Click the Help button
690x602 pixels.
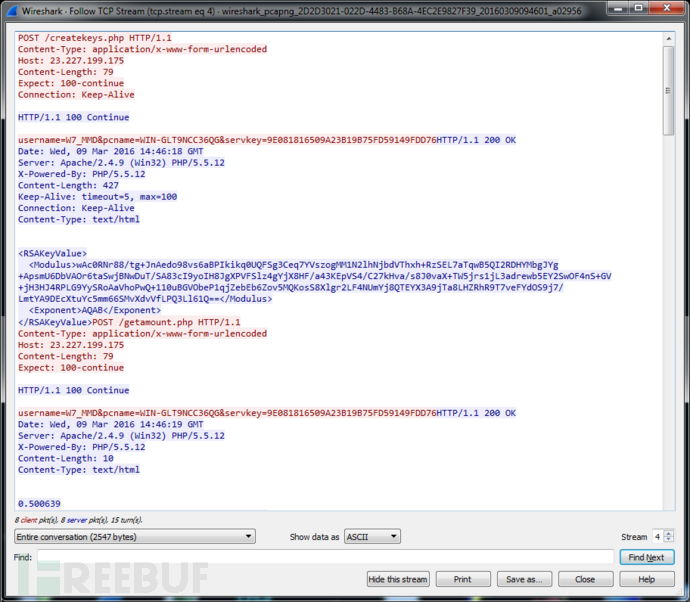(647, 579)
